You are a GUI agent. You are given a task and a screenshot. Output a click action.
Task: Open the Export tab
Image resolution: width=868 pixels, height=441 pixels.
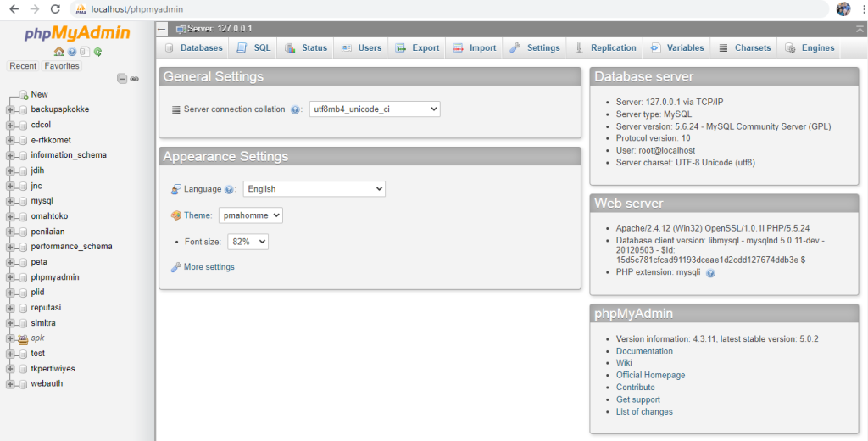(x=417, y=47)
